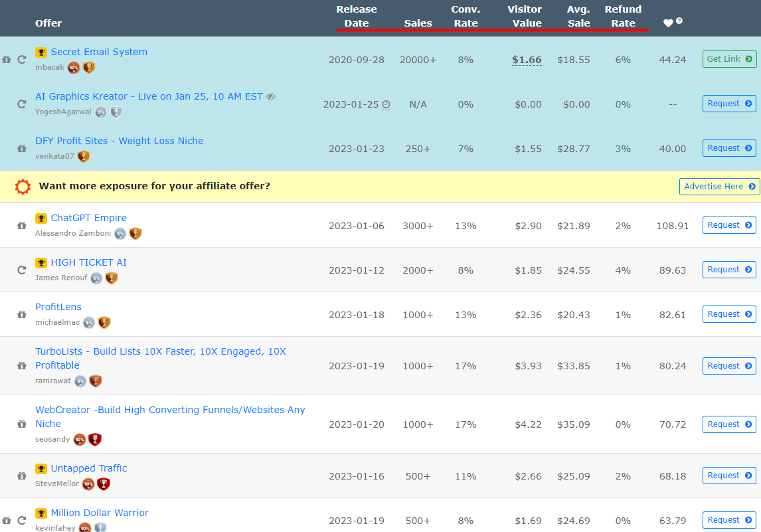
Task: Open Million Dollar Warrior offer link
Action: click(100, 513)
